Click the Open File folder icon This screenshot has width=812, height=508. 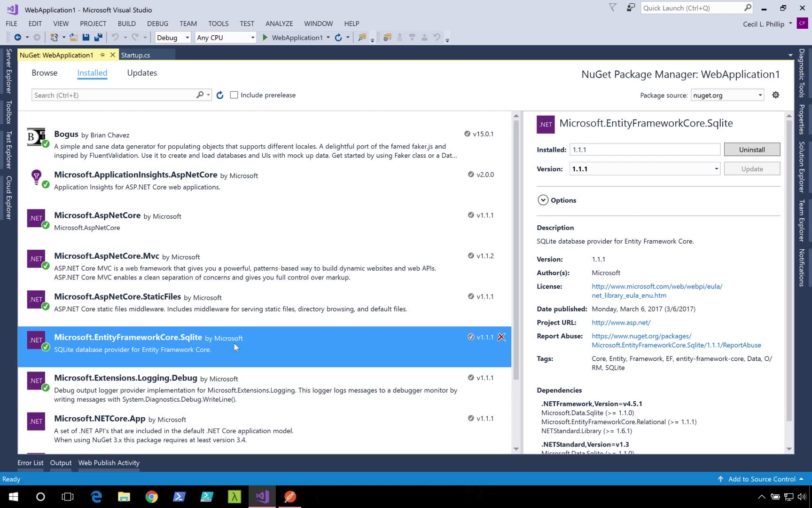click(73, 38)
